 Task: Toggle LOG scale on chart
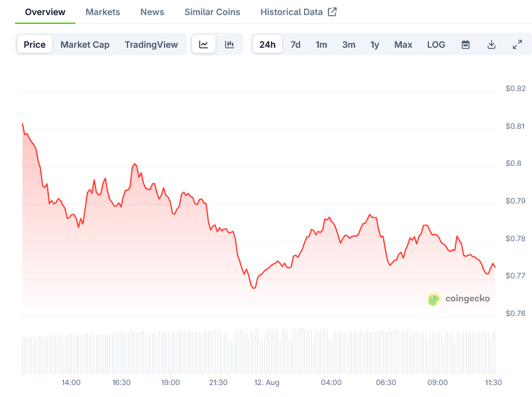(436, 45)
